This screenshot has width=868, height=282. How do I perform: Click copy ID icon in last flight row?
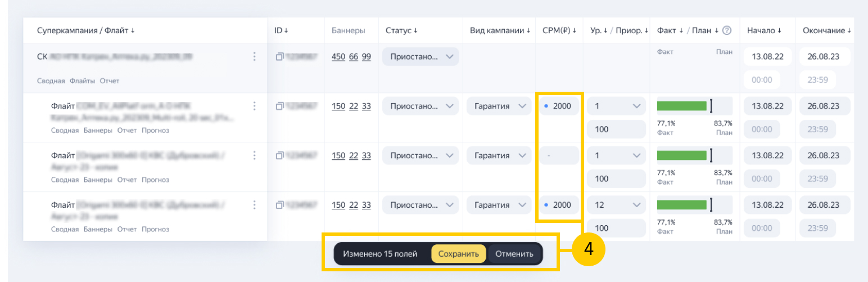[279, 205]
